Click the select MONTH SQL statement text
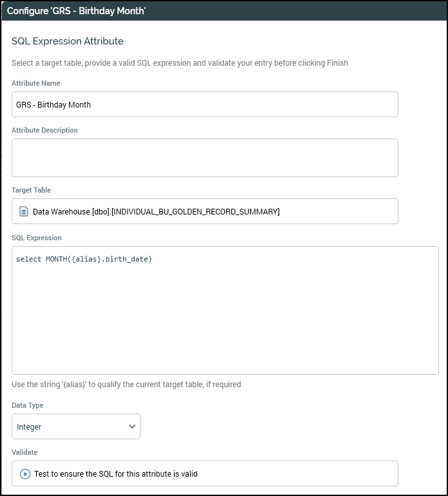The image size is (448, 496). tap(84, 259)
